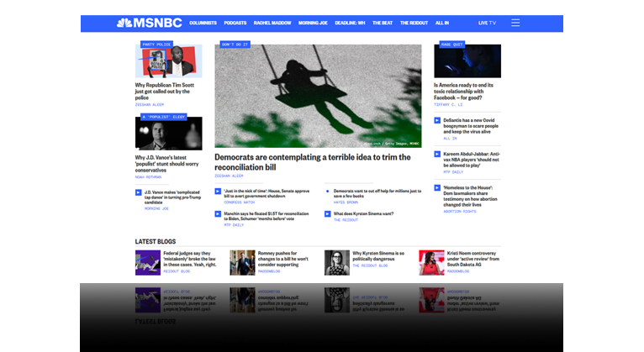This screenshot has width=644, height=352.
Task: Open The ReidOut nav item
Action: [414, 23]
